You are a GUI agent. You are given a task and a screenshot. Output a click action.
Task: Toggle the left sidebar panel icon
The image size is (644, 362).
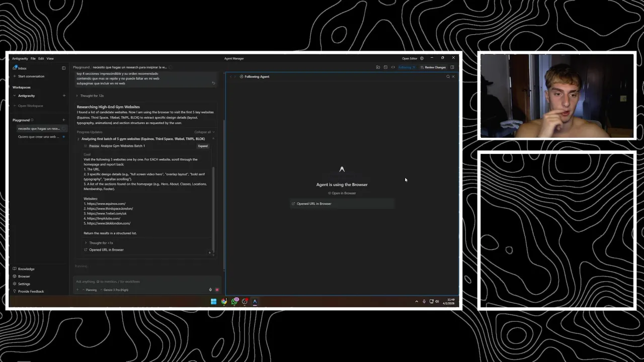pos(63,68)
